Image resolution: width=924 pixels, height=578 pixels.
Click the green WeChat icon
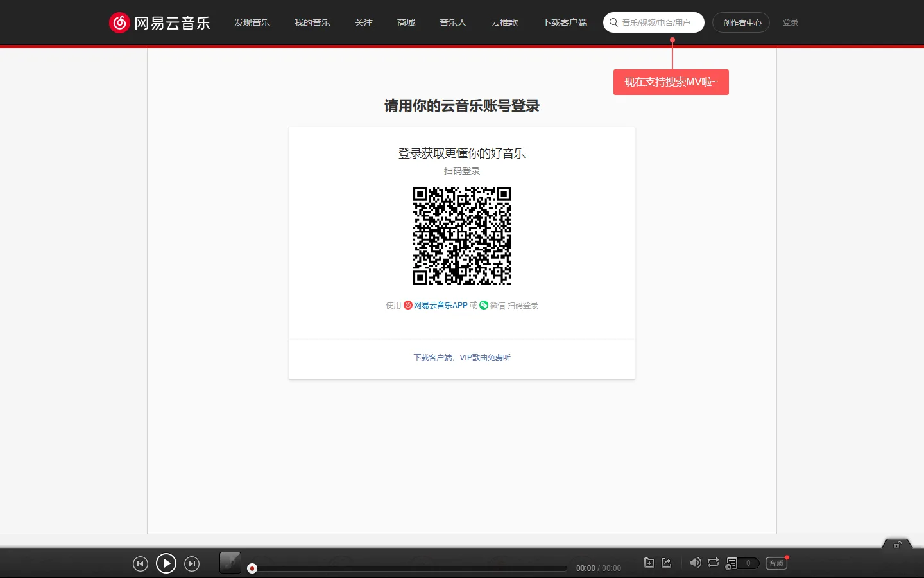[484, 305]
